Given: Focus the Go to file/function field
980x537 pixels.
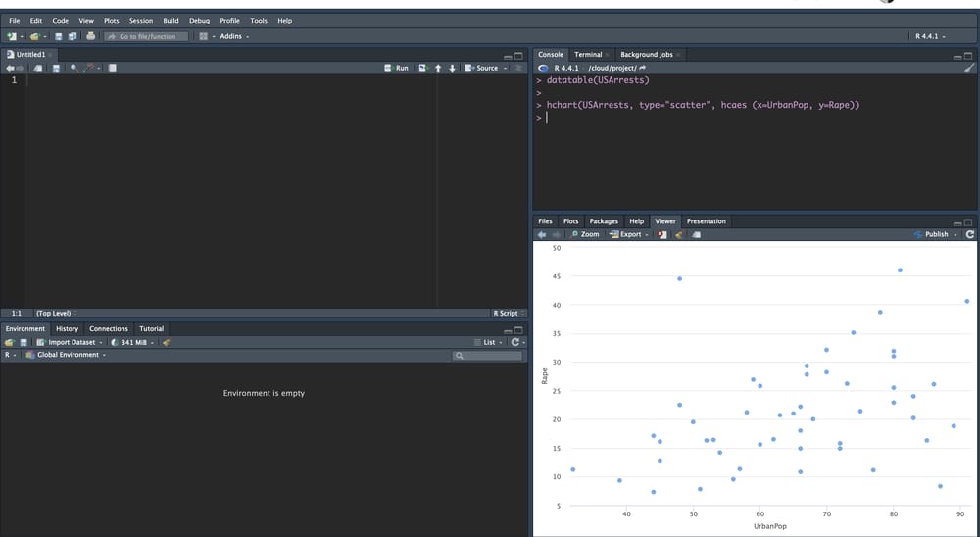Looking at the screenshot, I should coord(146,37).
